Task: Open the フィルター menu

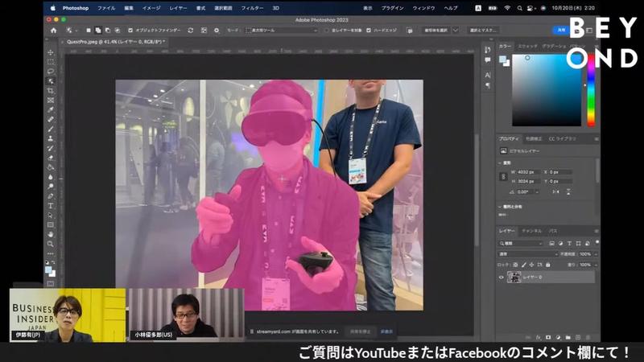Action: [252, 8]
